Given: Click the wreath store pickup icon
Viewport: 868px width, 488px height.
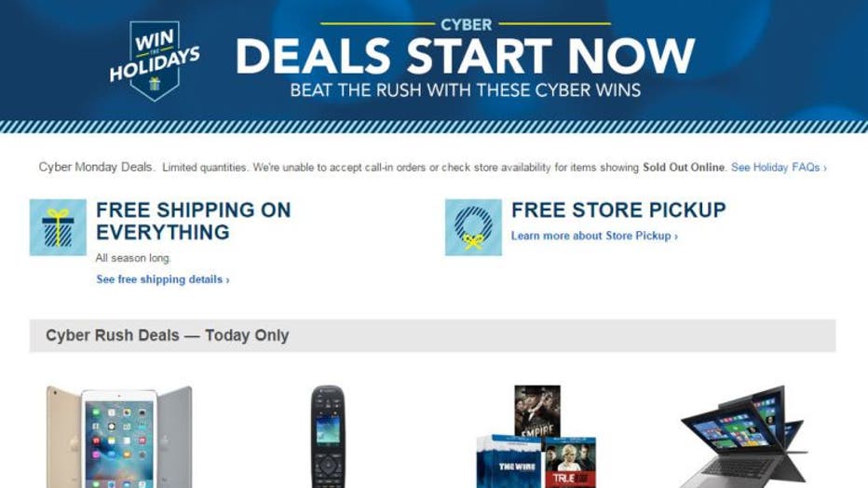Looking at the screenshot, I should pyautogui.click(x=473, y=227).
